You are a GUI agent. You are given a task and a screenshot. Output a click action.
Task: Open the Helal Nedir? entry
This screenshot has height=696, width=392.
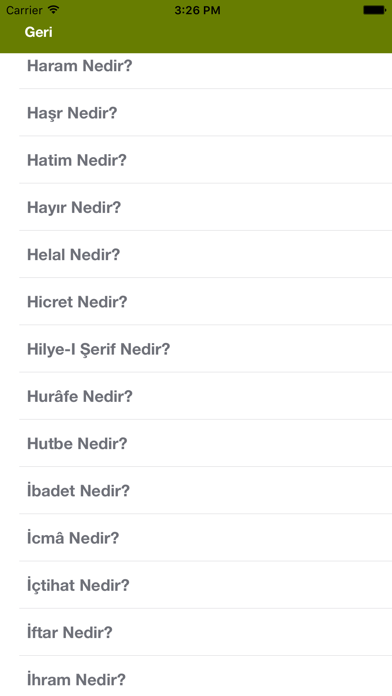pos(196,254)
